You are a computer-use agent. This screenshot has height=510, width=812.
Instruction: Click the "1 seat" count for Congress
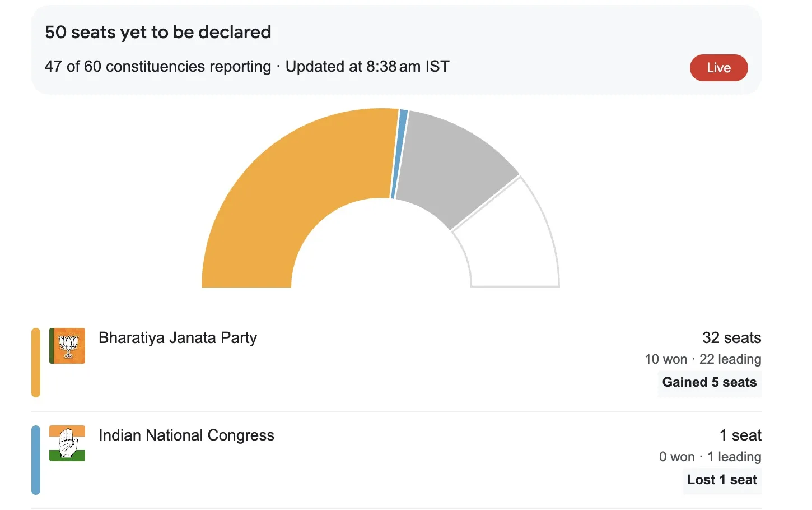click(740, 435)
